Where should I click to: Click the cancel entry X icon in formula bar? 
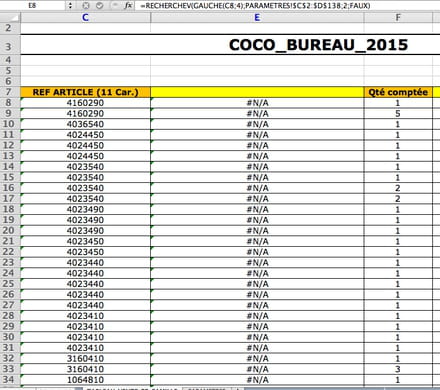point(86,5)
